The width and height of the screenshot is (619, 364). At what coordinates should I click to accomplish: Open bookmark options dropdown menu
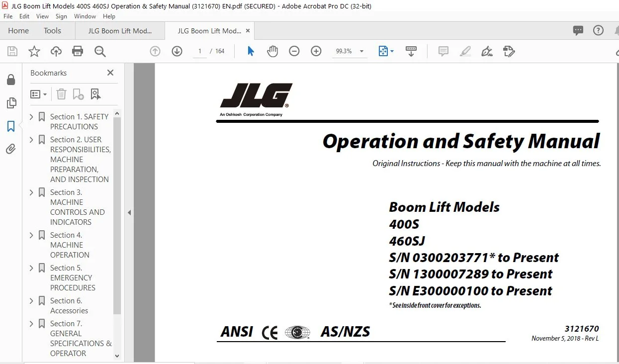point(39,94)
